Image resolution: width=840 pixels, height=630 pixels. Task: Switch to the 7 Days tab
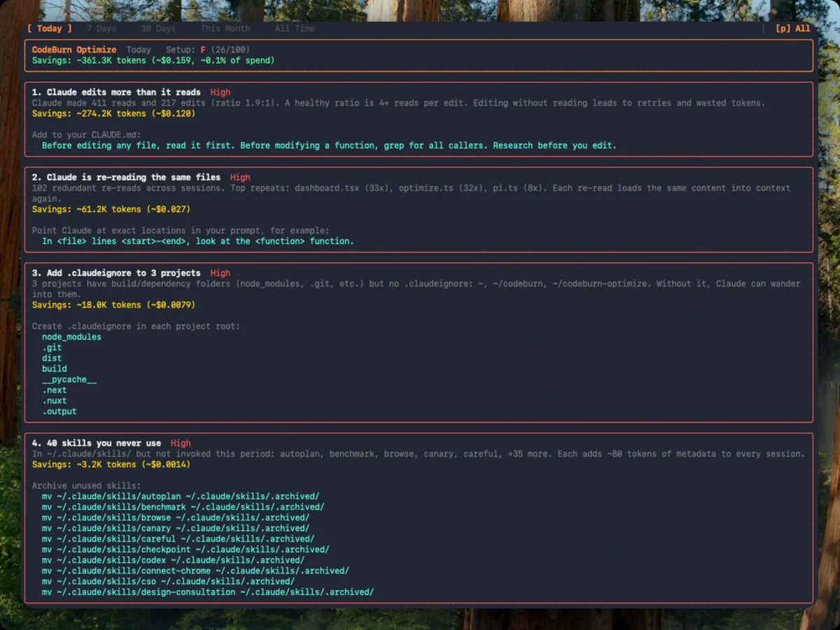[101, 29]
